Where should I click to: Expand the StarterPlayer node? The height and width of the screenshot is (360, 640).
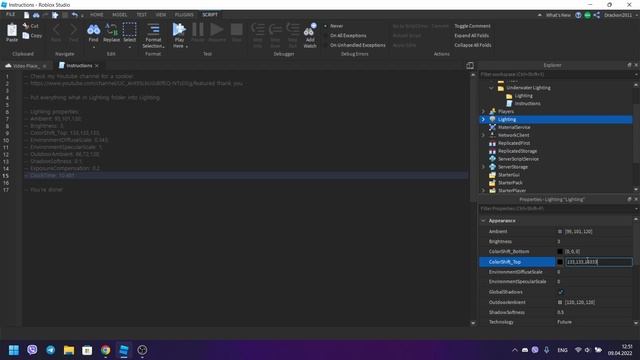pos(483,191)
